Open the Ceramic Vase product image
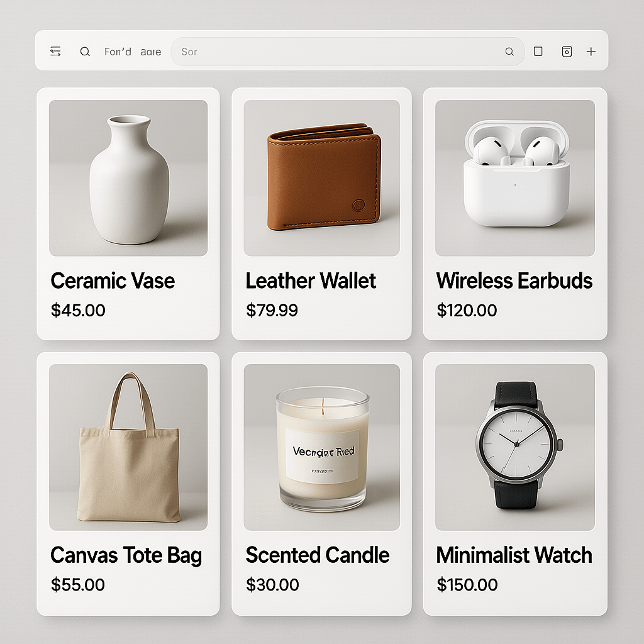The width and height of the screenshot is (644, 644). point(128,178)
